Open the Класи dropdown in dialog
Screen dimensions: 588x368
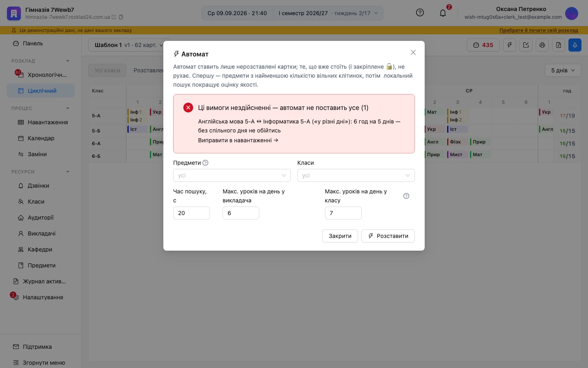[356, 175]
